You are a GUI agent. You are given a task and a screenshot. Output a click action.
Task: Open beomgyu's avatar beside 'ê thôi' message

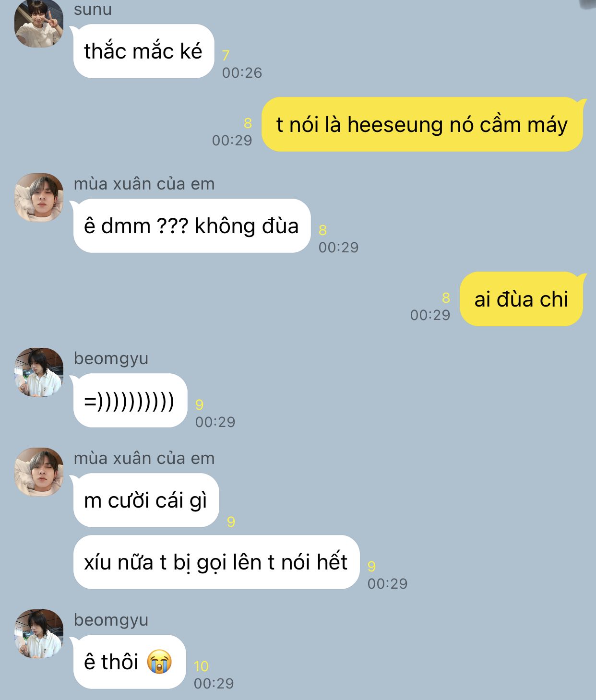39,634
